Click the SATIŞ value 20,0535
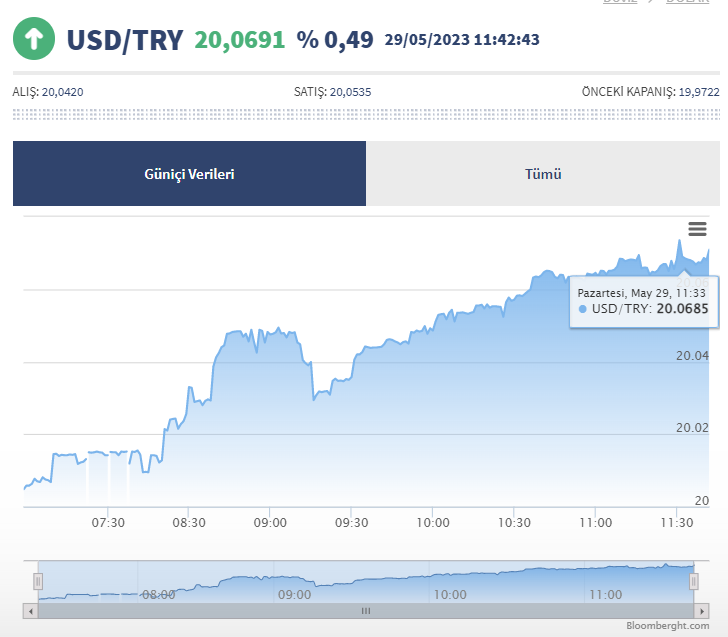The image size is (728, 637). (351, 92)
